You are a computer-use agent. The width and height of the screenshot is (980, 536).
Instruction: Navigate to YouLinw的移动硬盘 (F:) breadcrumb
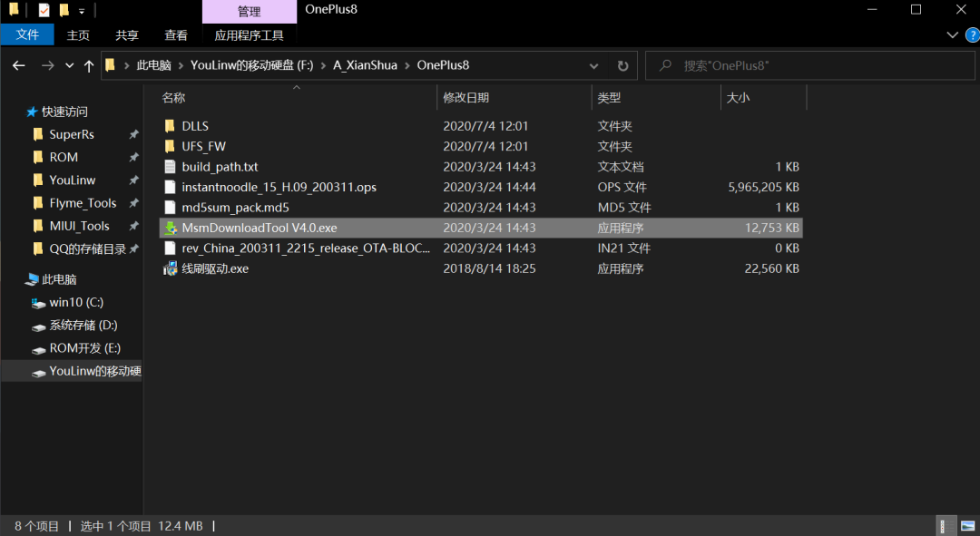252,65
